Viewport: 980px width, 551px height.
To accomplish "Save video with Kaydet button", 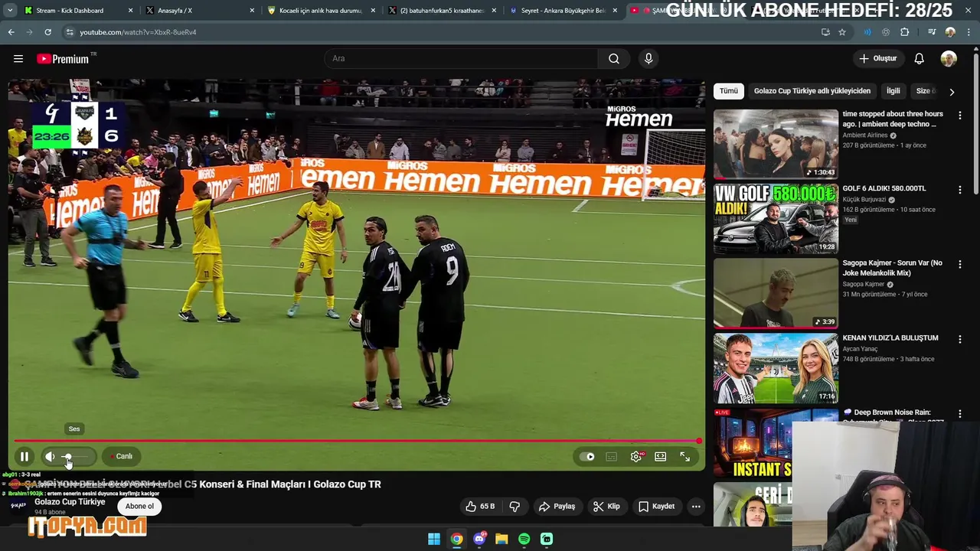I will pos(656,507).
